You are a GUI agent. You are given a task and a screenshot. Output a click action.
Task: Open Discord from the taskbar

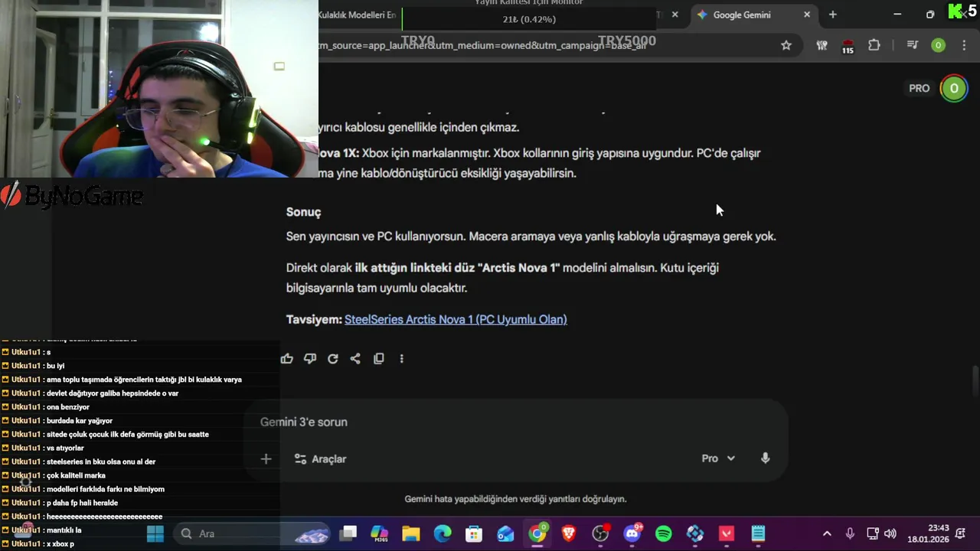632,533
